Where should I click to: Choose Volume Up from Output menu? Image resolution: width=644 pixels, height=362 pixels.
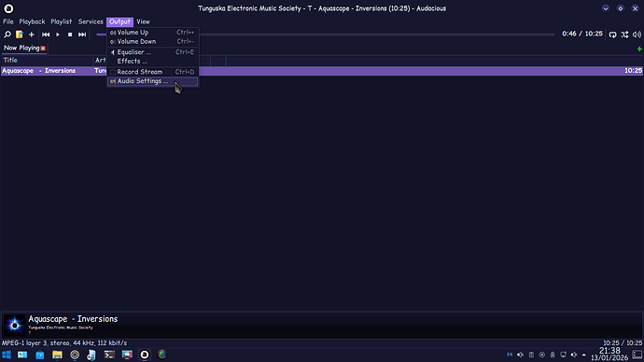click(153, 33)
